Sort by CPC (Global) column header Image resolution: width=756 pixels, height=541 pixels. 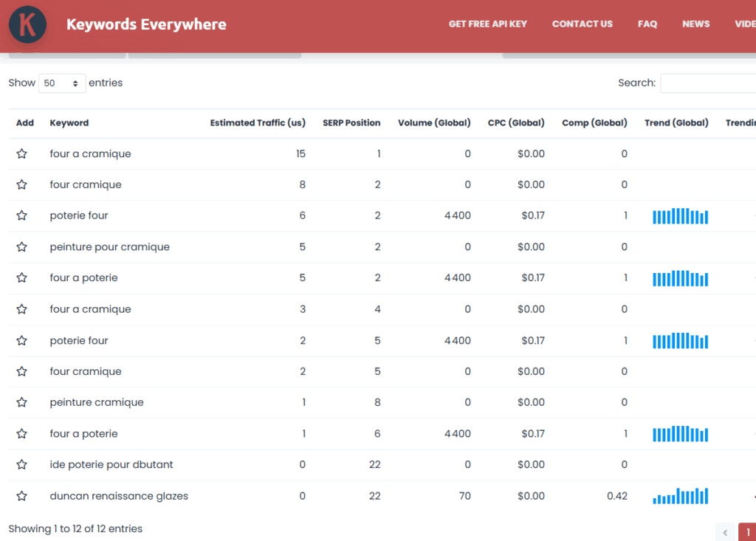[516, 123]
